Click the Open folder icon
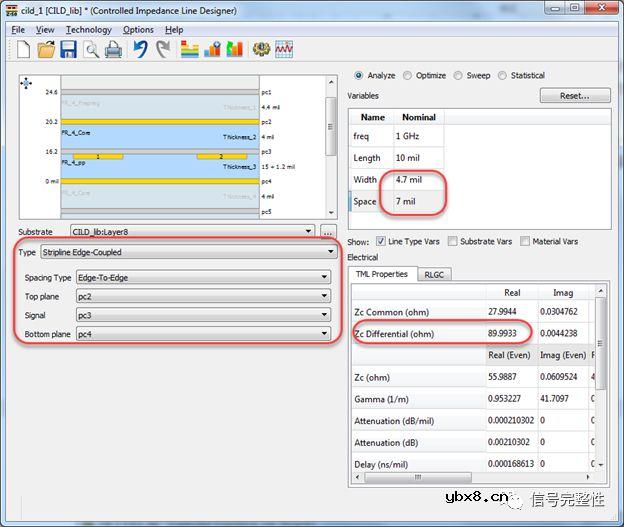This screenshot has height=527, width=624. pyautogui.click(x=46, y=49)
